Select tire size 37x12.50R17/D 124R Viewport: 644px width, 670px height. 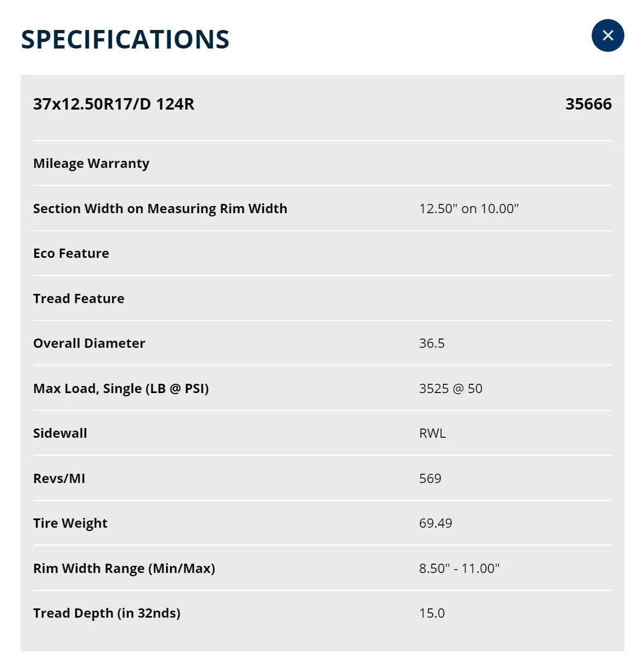pos(113,104)
